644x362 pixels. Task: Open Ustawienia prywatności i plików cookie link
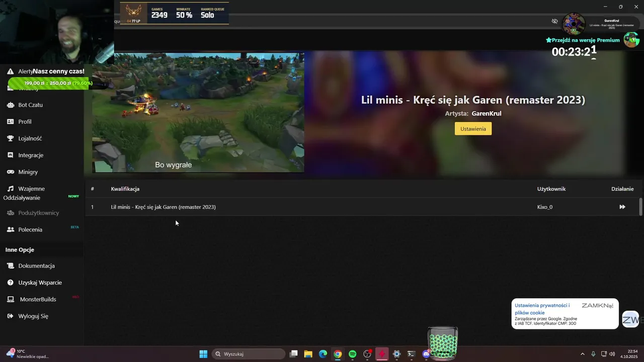(542, 309)
